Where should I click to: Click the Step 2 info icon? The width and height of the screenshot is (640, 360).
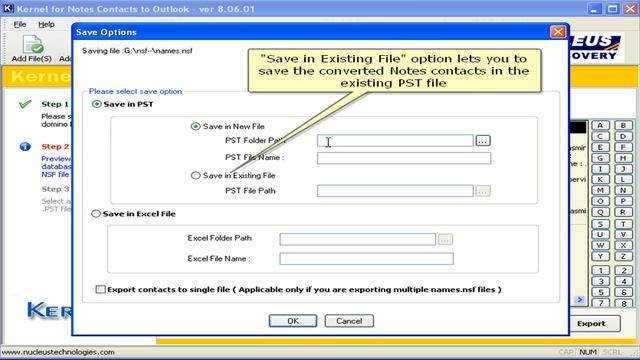pyautogui.click(x=25, y=147)
